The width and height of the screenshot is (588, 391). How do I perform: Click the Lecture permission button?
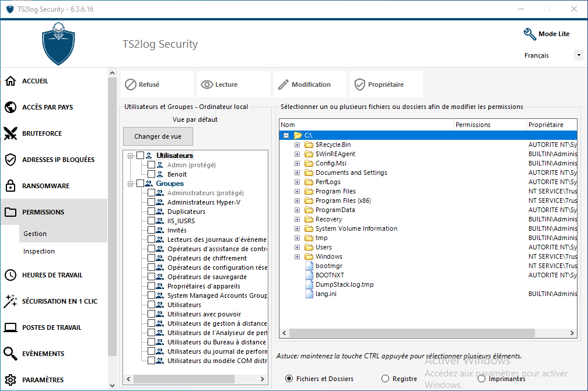coord(233,84)
